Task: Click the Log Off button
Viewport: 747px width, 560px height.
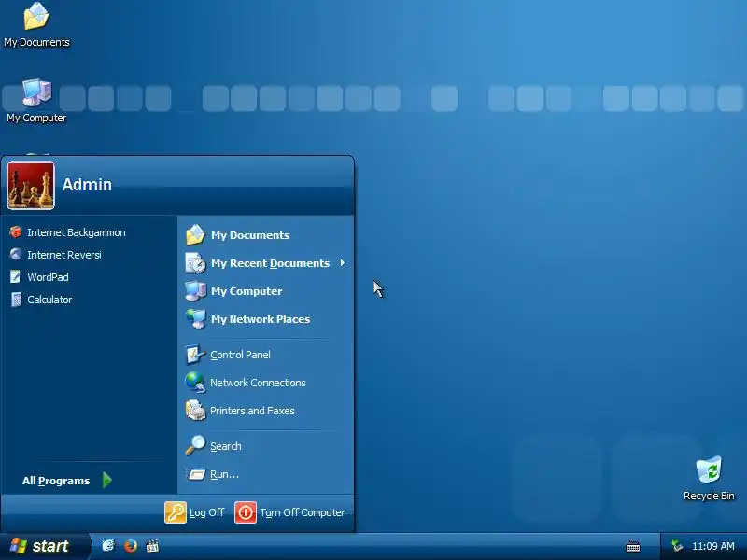Action: [x=194, y=512]
